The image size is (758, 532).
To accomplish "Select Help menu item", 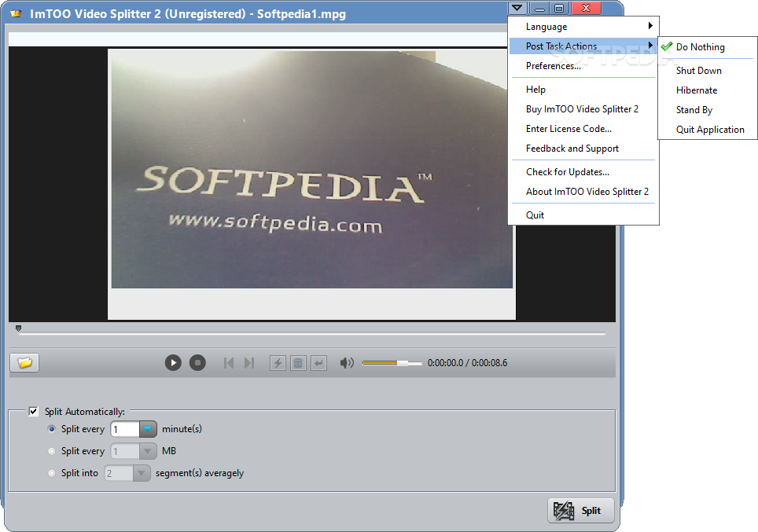I will click(x=583, y=90).
